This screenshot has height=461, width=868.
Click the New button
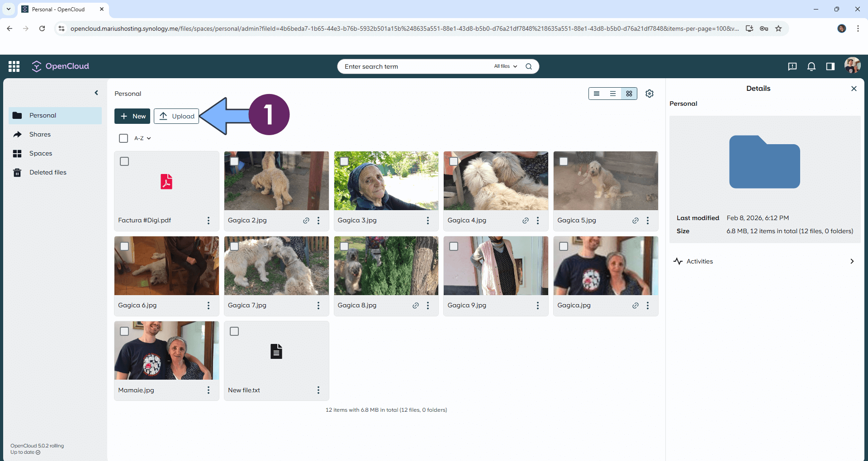click(x=133, y=116)
